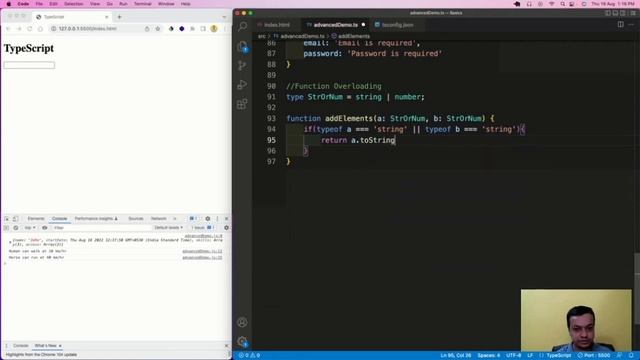Image resolution: width=640 pixels, height=360 pixels.
Task: Open source link for 'Human can walk' log
Action: tap(202, 251)
